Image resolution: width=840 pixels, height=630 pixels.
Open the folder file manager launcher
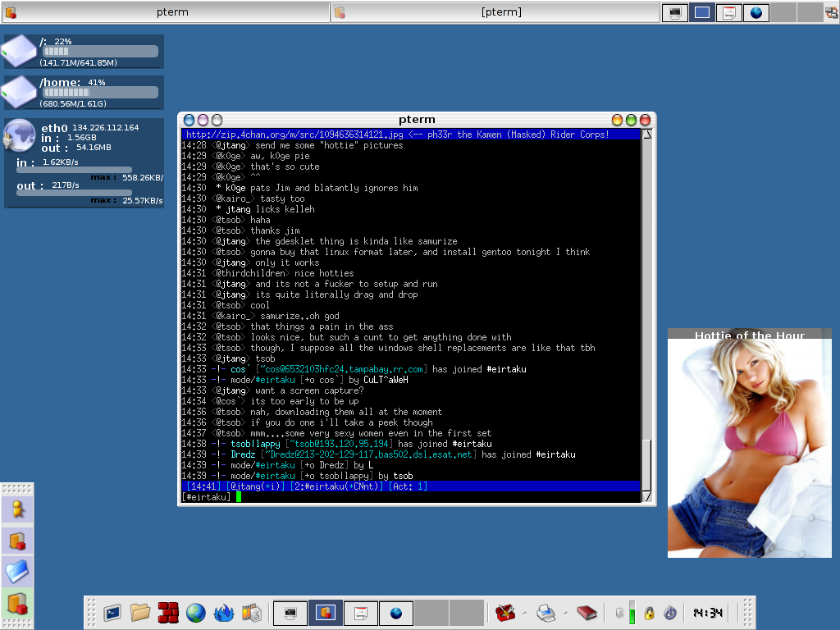(x=140, y=612)
